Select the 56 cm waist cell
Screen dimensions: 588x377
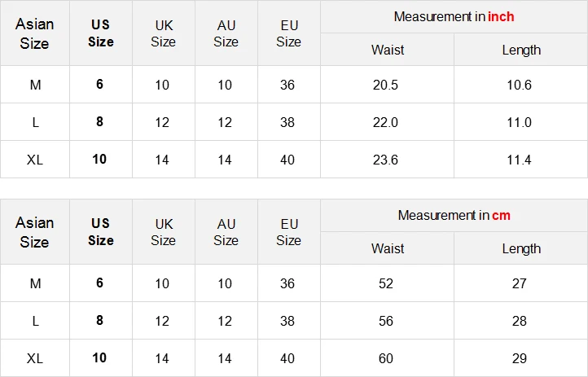pyautogui.click(x=386, y=321)
